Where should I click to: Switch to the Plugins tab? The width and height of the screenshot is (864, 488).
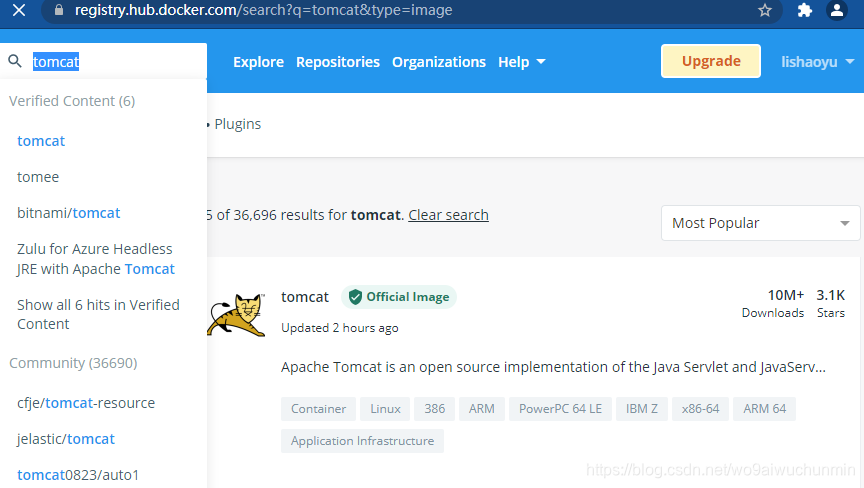237,124
